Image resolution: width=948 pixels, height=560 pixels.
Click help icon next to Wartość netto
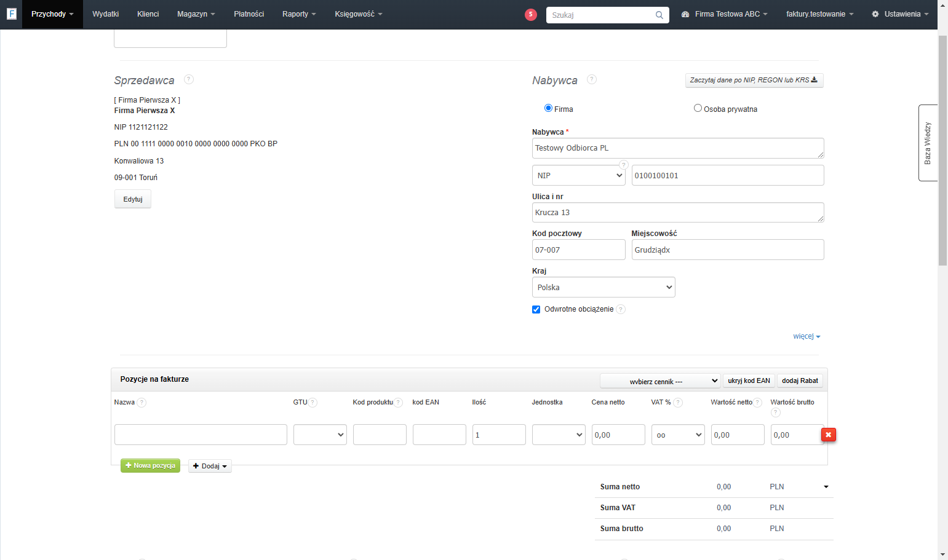pyautogui.click(x=757, y=403)
